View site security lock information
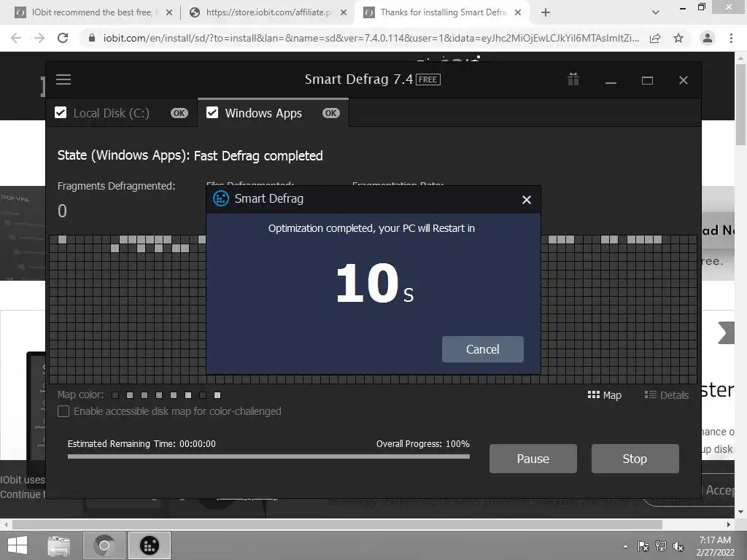The height and width of the screenshot is (560, 747). click(92, 38)
